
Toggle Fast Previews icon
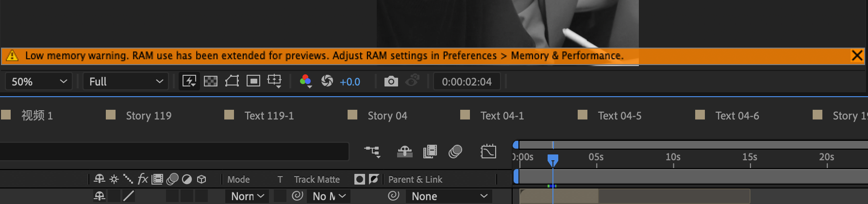pyautogui.click(x=189, y=81)
